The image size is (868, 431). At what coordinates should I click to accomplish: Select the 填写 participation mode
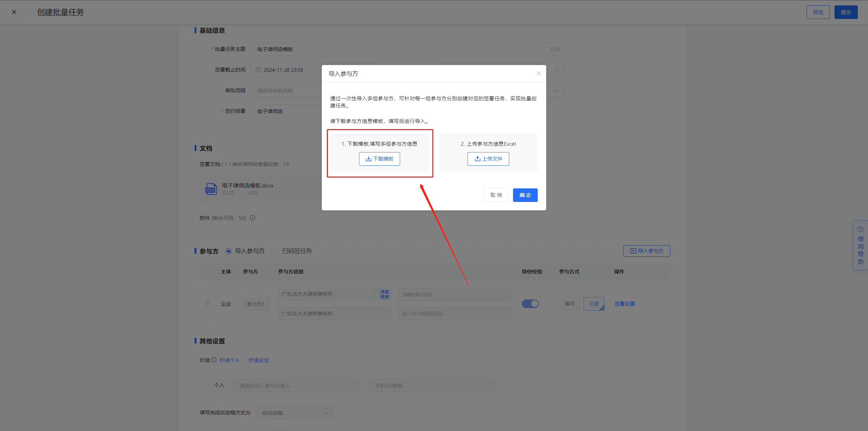569,304
